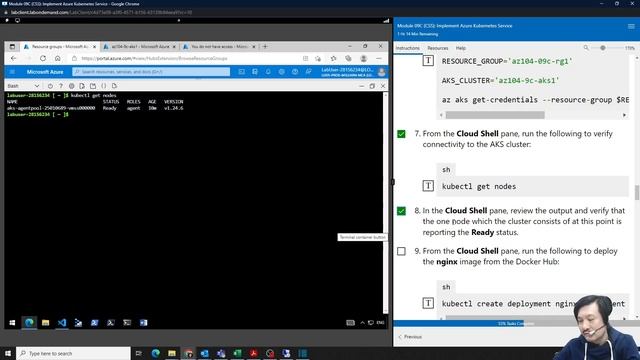Close the Cloud Shell pane
The width and height of the screenshot is (640, 360).
point(383,86)
